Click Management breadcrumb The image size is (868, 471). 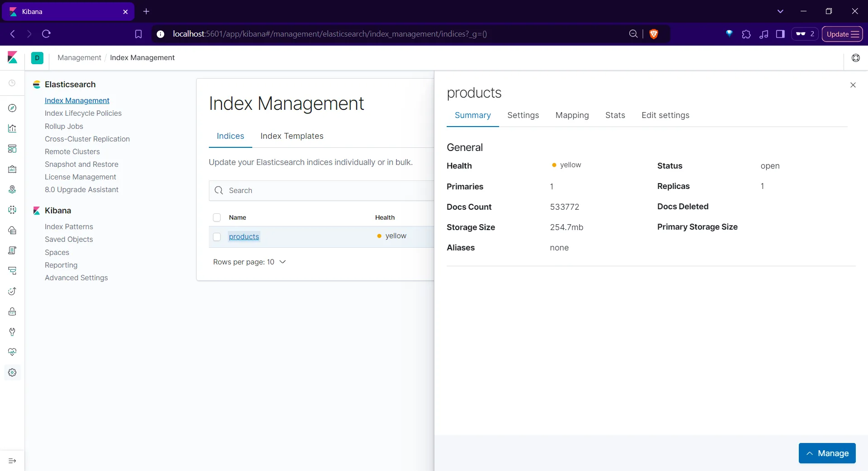pos(79,57)
